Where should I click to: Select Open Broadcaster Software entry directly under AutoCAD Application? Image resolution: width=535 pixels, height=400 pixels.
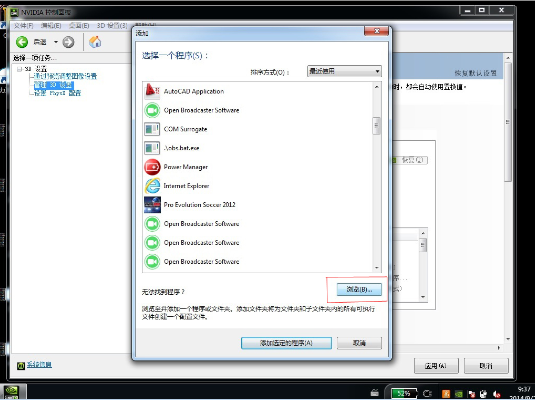(x=201, y=110)
